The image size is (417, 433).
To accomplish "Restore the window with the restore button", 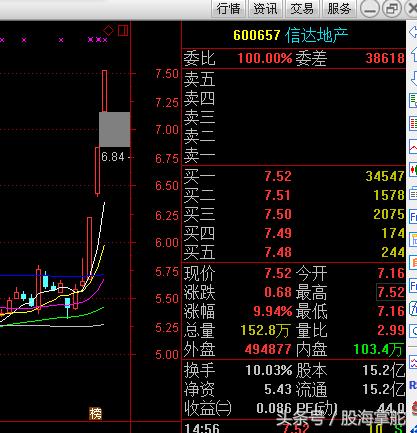I will click(392, 8).
